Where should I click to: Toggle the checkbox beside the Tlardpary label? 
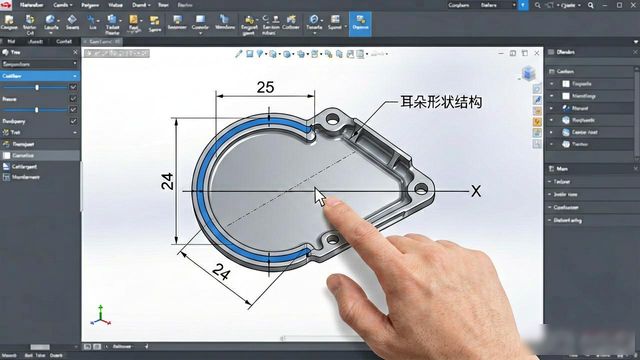73,121
